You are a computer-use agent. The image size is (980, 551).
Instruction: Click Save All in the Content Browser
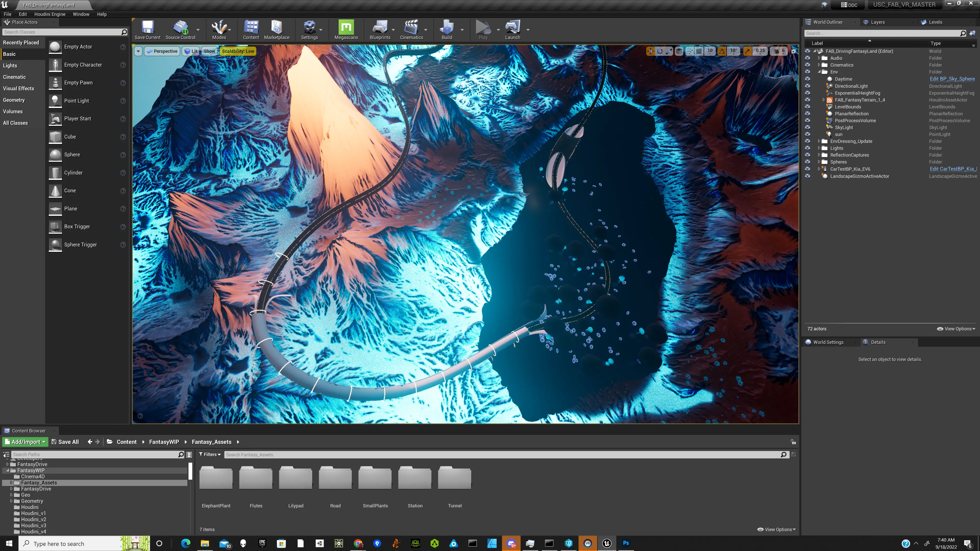click(x=65, y=442)
